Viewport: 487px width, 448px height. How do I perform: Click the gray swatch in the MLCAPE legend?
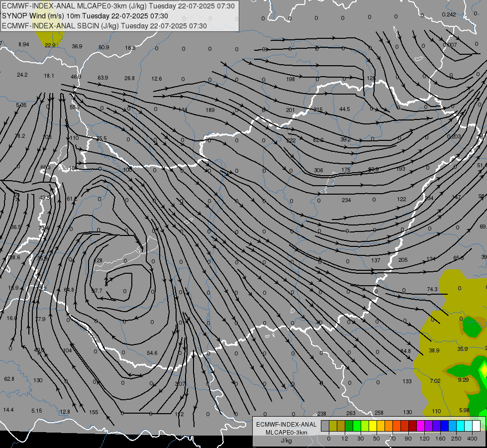pyautogui.click(x=325, y=426)
